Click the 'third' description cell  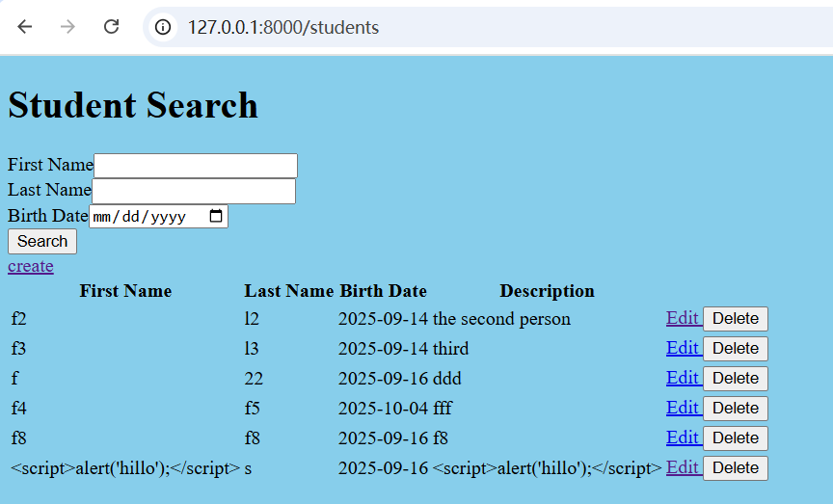coord(450,349)
